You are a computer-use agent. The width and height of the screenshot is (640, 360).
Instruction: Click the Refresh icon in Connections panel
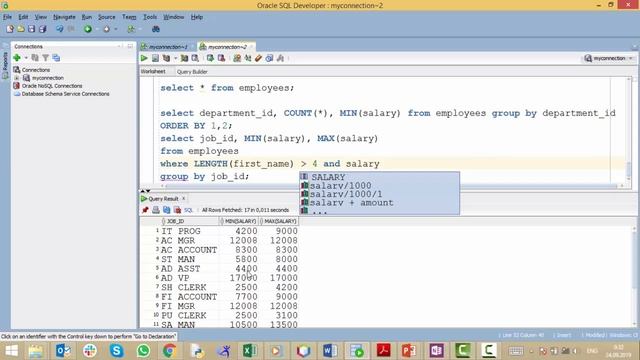[x=35, y=58]
